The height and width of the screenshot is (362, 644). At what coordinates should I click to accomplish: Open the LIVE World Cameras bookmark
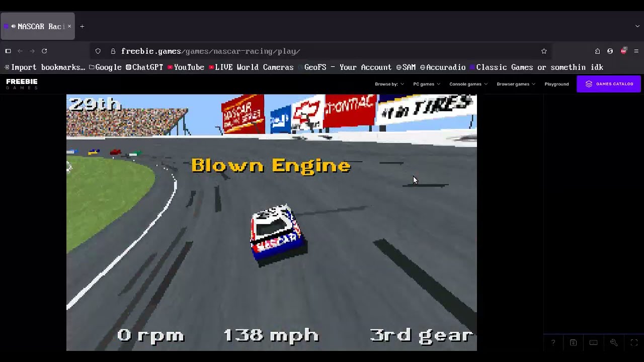click(251, 67)
